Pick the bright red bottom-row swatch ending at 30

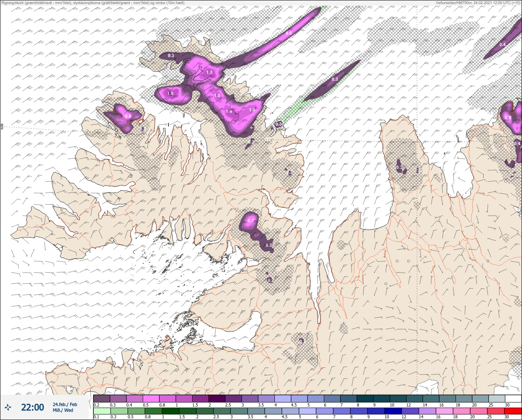[513, 411]
